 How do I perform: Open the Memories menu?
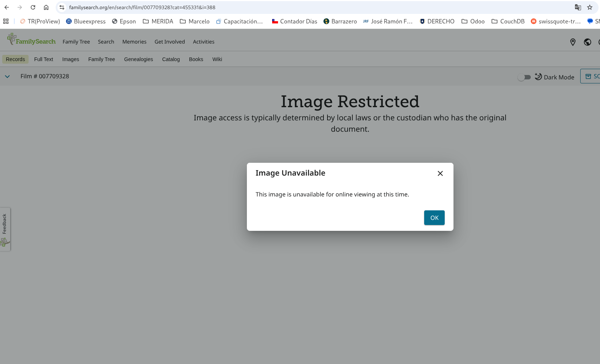point(134,42)
